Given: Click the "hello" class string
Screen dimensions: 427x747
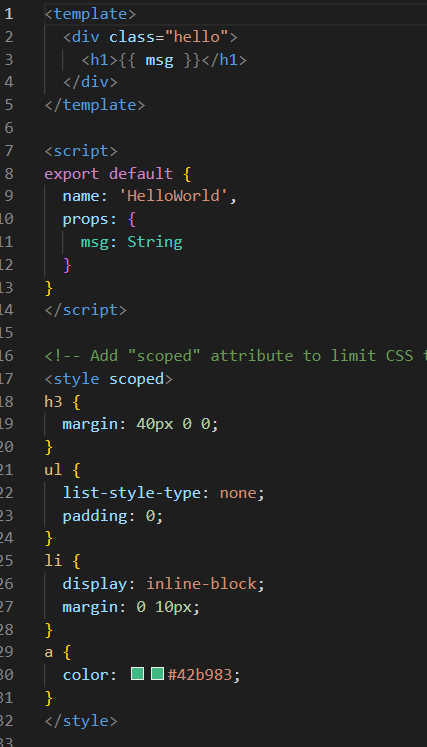Looking at the screenshot, I should 197,37.
